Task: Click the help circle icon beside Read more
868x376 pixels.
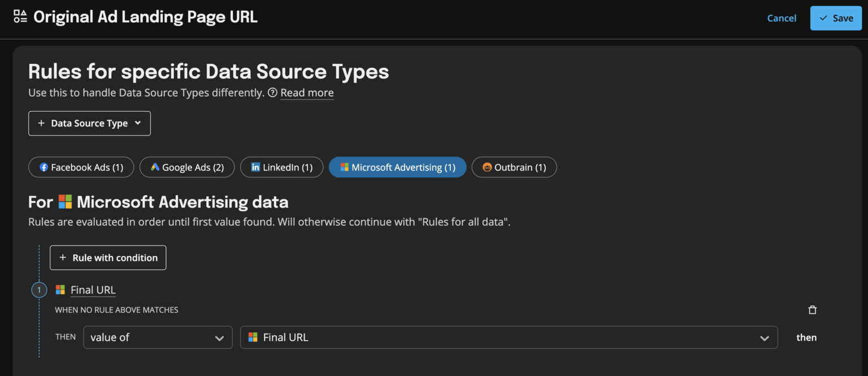Action: pos(272,93)
